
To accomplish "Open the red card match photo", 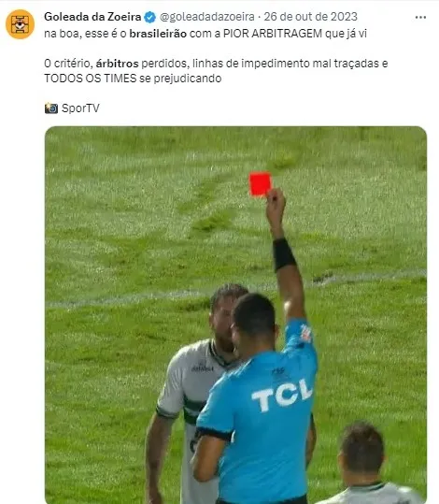I will 235,315.
